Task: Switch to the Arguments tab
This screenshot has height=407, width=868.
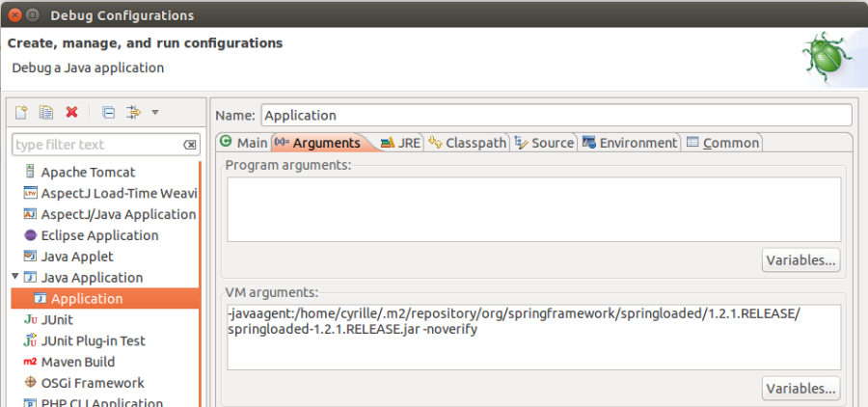Action: pyautogui.click(x=317, y=143)
